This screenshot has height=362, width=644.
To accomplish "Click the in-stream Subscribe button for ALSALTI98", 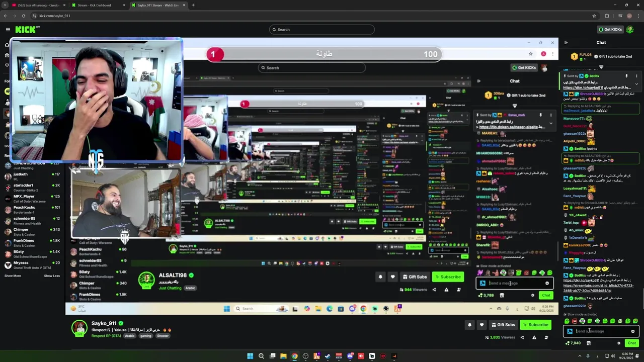I will (448, 277).
